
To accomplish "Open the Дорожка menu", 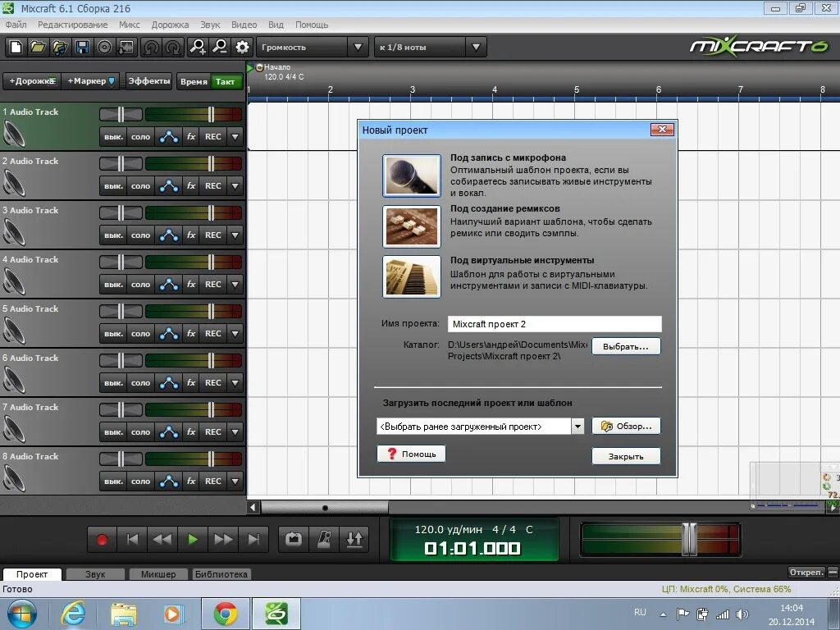I will (x=171, y=25).
